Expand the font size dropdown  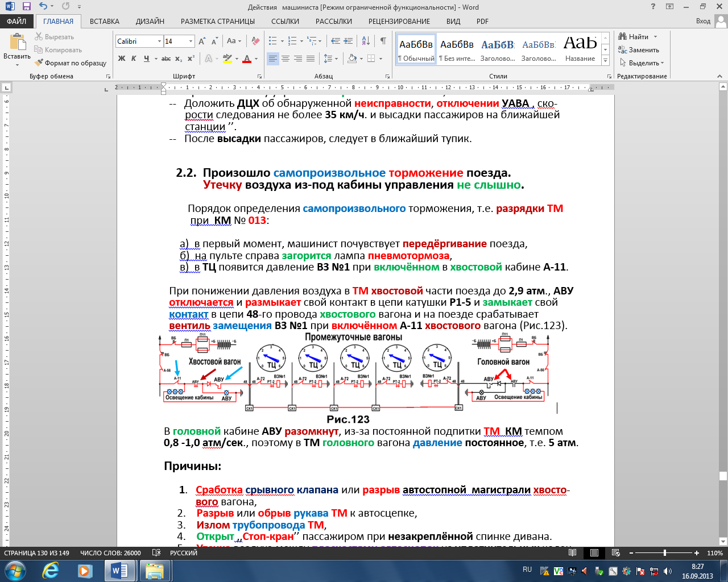[x=191, y=41]
